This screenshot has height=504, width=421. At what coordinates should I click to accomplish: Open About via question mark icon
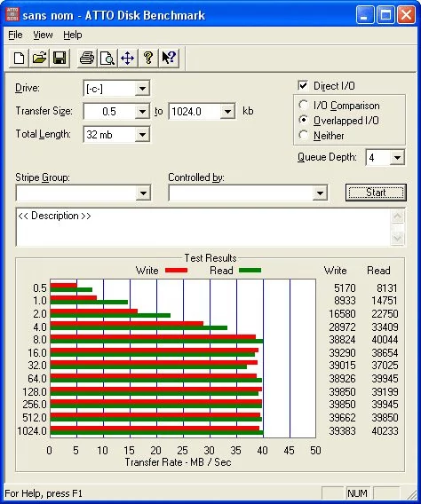click(x=148, y=59)
